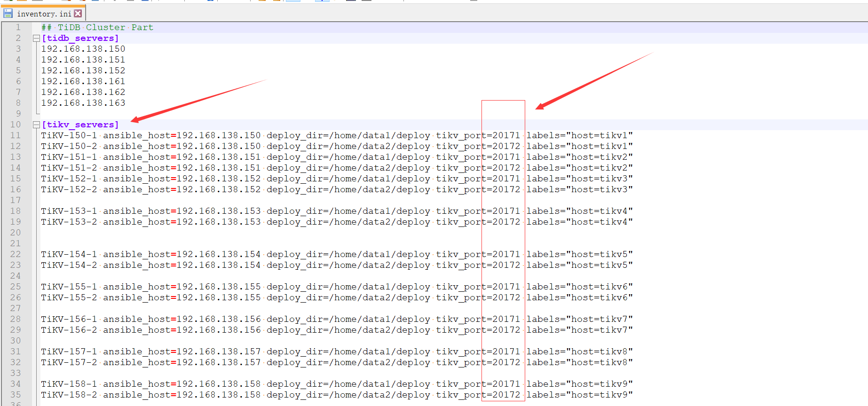Image resolution: width=868 pixels, height=406 pixels.
Task: Click the TiKV-154-2 host alias
Action: pos(69,265)
